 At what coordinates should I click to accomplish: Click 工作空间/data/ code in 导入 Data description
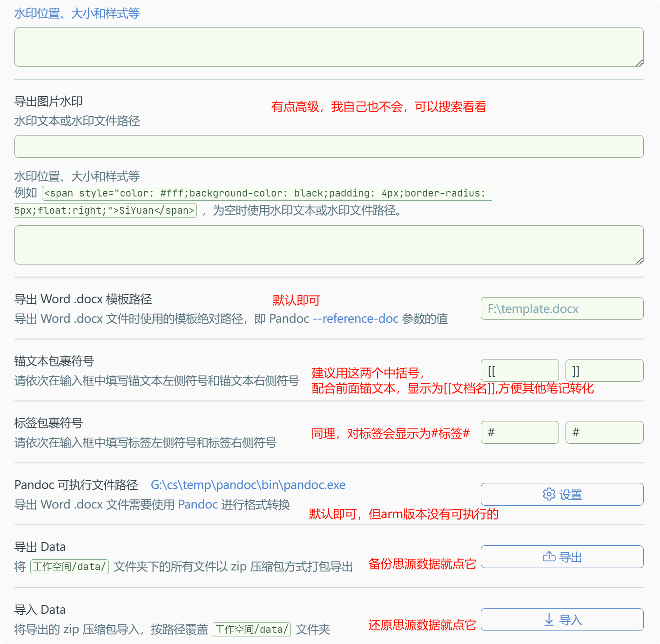coord(252,630)
